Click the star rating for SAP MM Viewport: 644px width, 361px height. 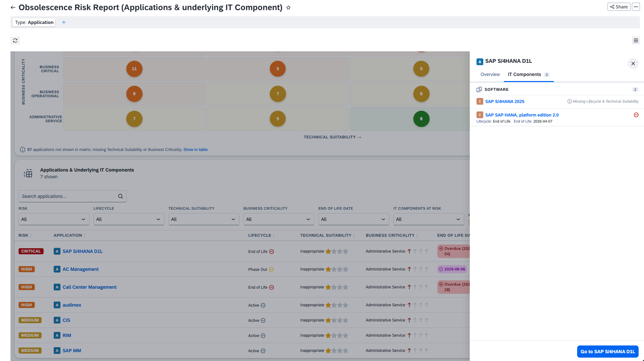pyautogui.click(x=337, y=351)
